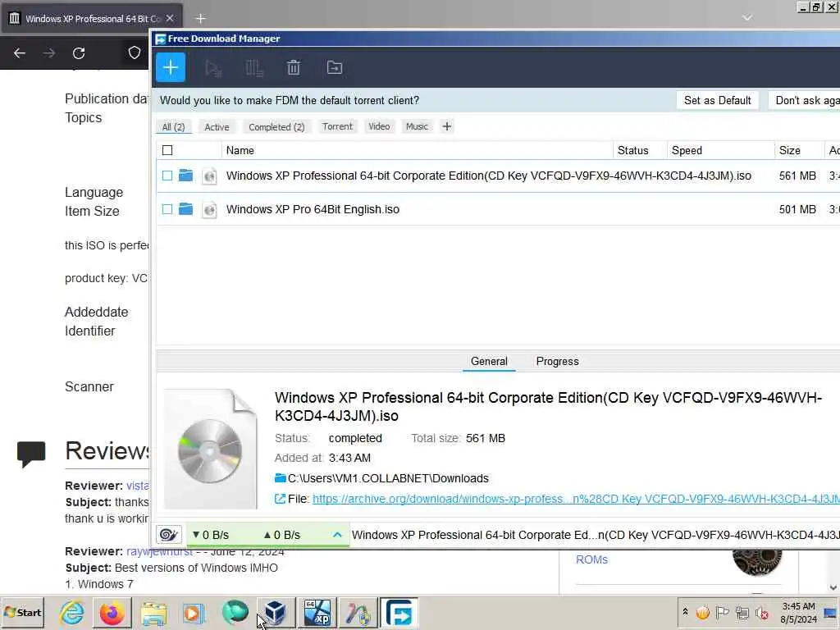
Task: Click Free Download Manager taskbar icon
Action: tap(399, 612)
